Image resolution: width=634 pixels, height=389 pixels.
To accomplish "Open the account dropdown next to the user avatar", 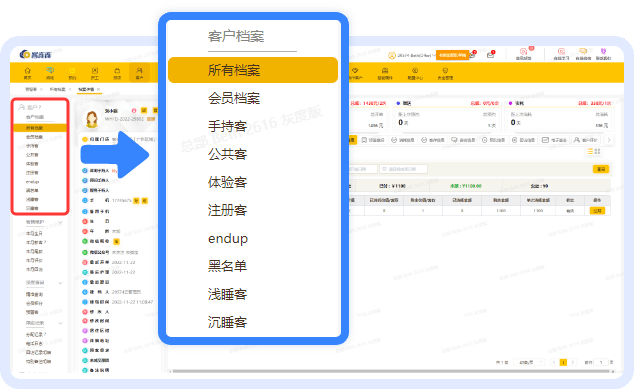I will tap(433, 55).
